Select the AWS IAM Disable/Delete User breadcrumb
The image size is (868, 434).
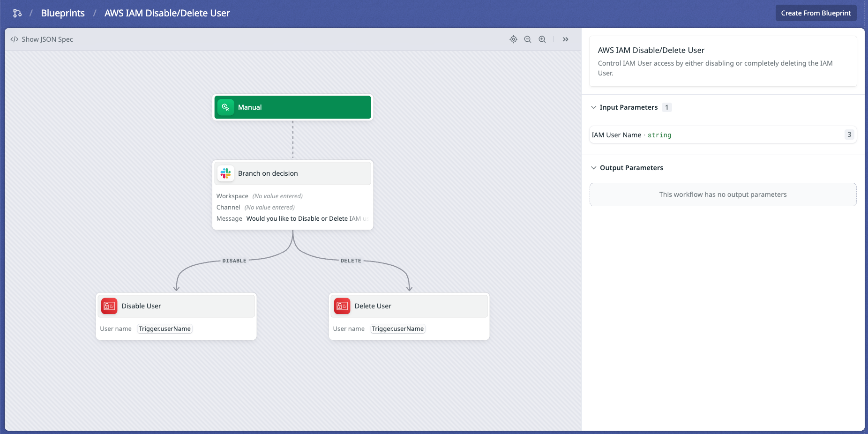coord(167,13)
